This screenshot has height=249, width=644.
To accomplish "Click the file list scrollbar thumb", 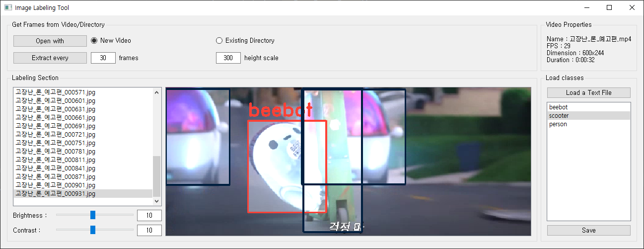I will [x=157, y=176].
